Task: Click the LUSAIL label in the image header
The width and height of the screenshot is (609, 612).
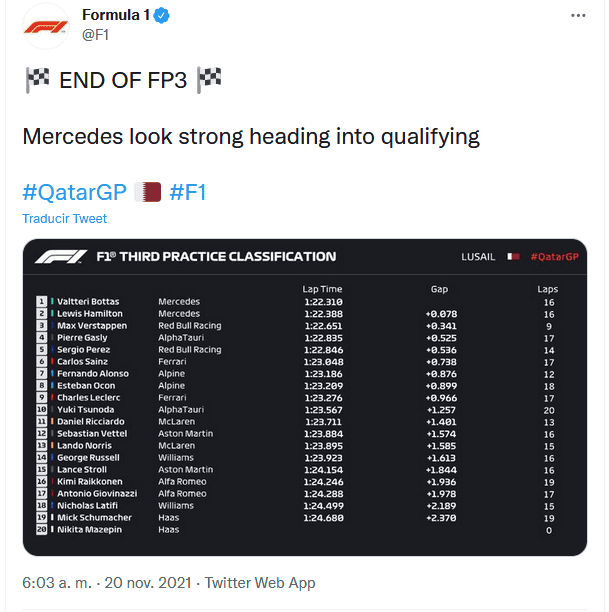Action: coord(478,257)
